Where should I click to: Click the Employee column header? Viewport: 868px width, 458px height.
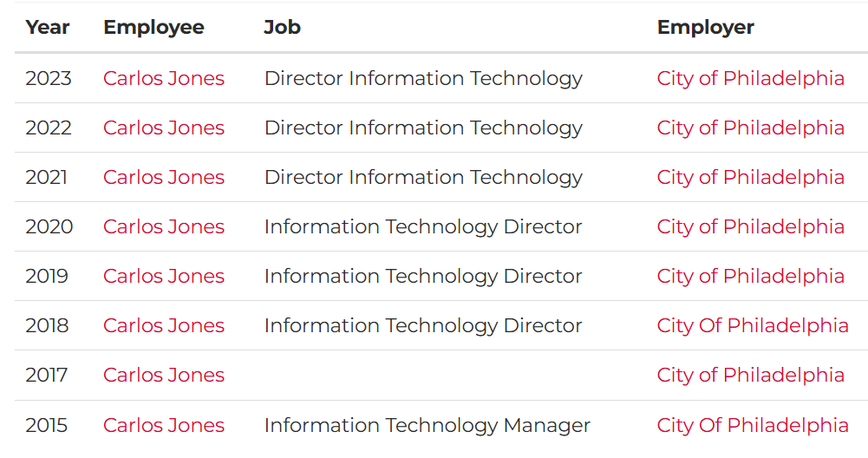[x=153, y=28]
